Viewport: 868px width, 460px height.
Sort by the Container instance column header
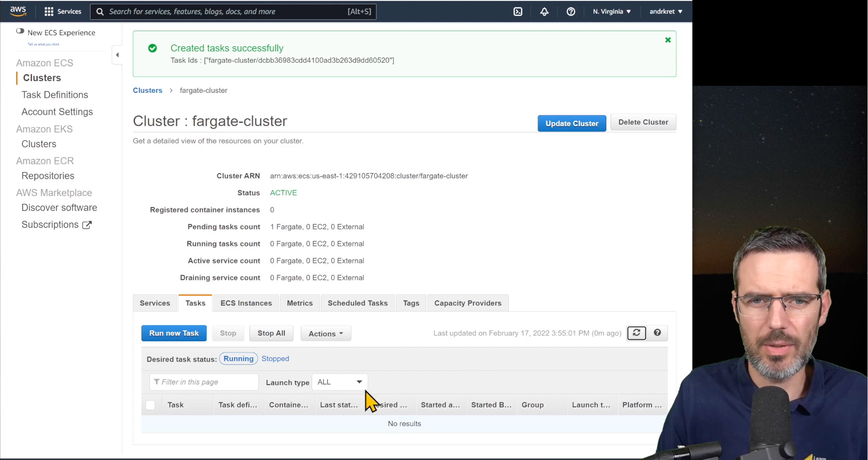point(289,405)
